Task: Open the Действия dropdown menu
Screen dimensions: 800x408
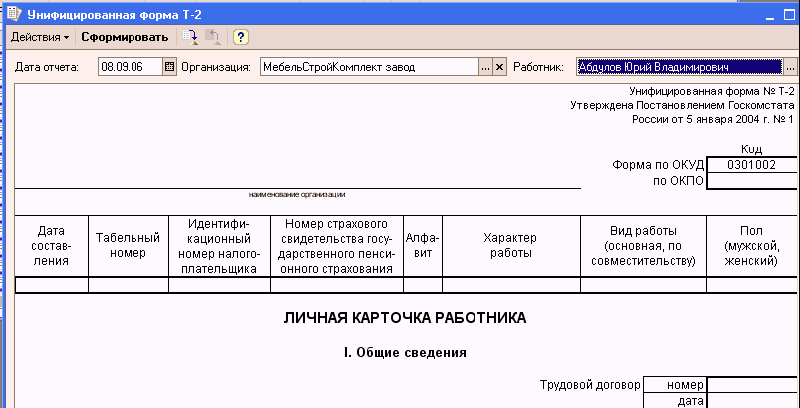Action: (x=40, y=37)
